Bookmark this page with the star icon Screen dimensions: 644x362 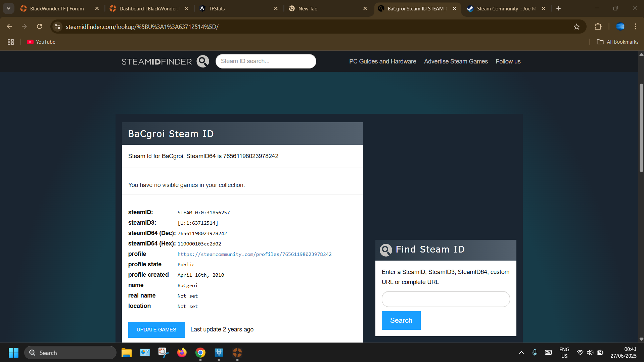(x=577, y=27)
